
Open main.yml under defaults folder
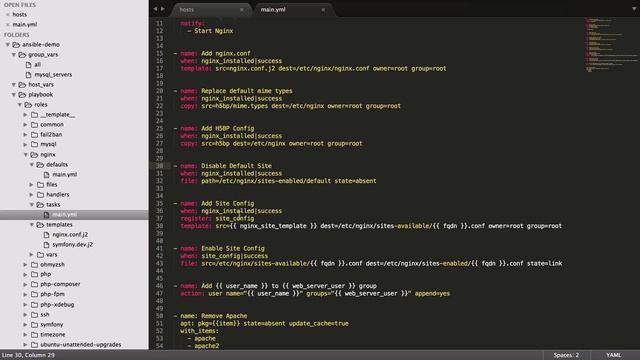64,175
